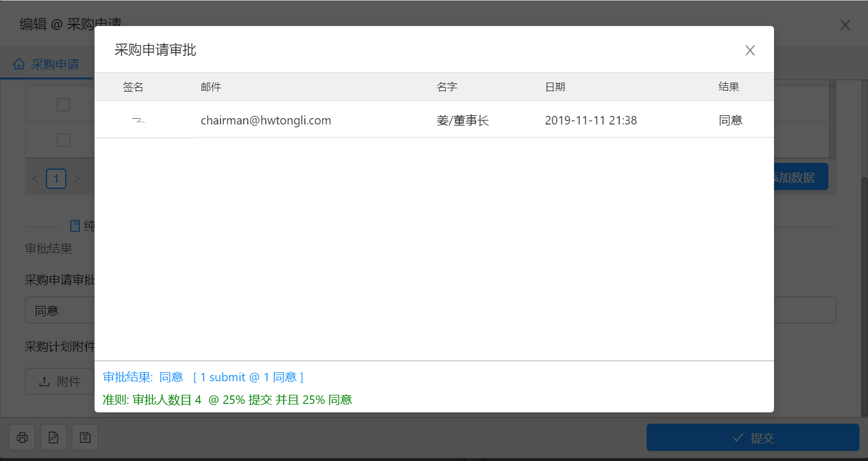Click the document icon in bottom toolbar
This screenshot has width=868, height=461.
pyautogui.click(x=54, y=437)
